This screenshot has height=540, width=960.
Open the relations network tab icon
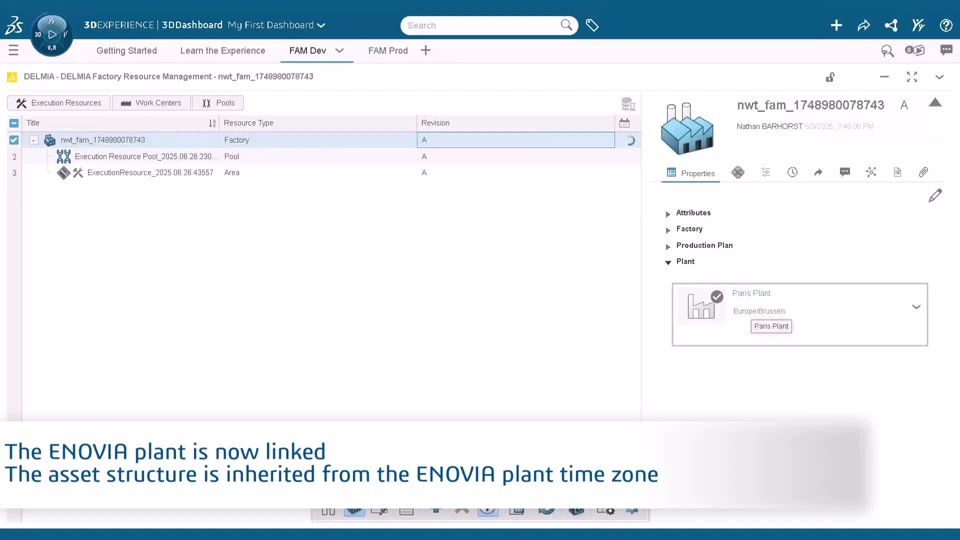point(871,173)
